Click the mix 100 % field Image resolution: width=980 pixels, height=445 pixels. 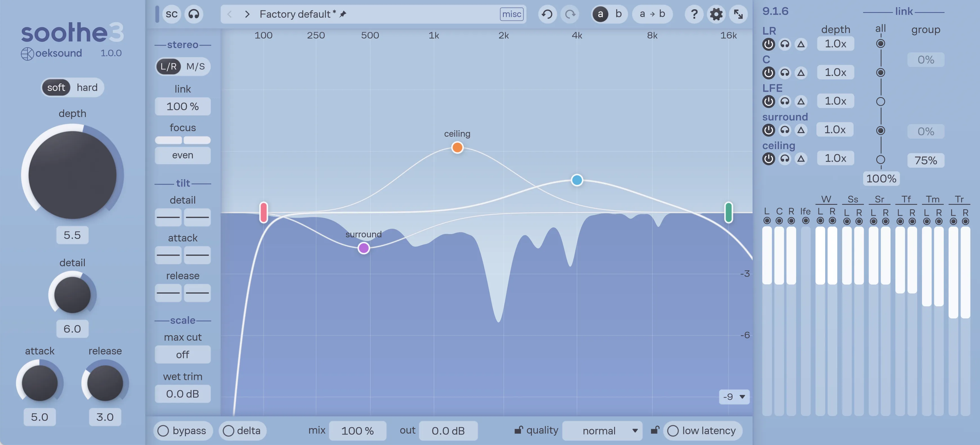[357, 431]
